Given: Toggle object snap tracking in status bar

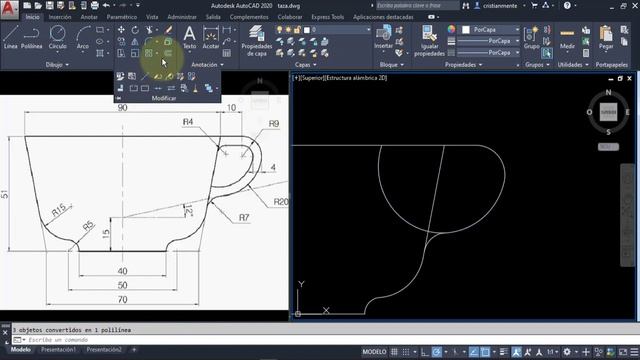Looking at the screenshot, I should click(474, 352).
